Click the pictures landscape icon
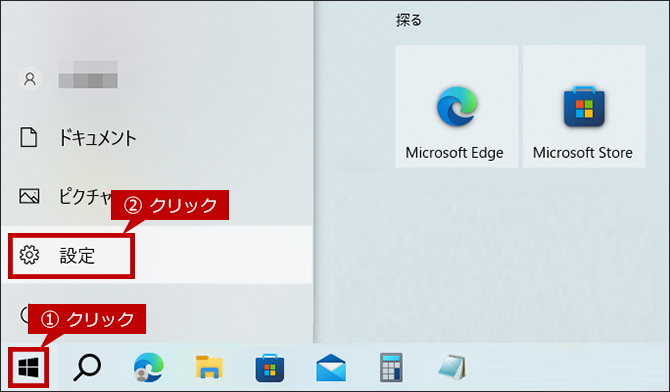This screenshot has height=392, width=670. (29, 196)
